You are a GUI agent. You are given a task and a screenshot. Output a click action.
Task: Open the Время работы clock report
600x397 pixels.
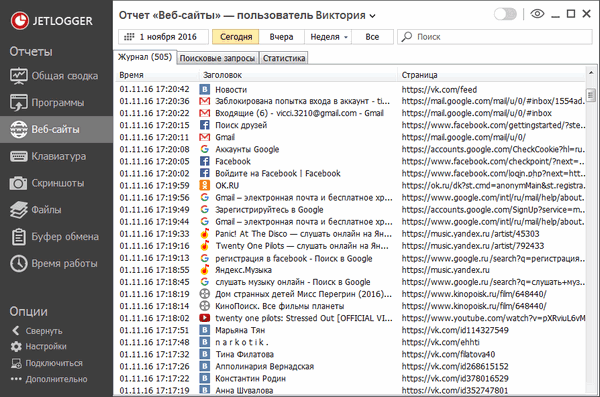coord(56,263)
